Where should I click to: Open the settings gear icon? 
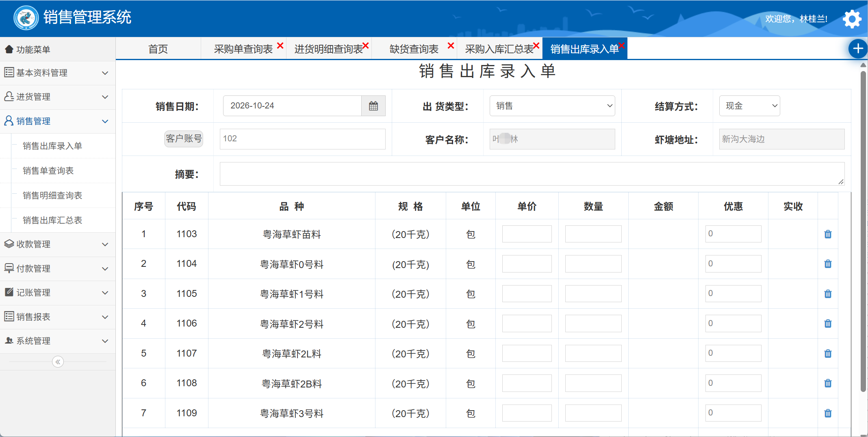point(852,19)
